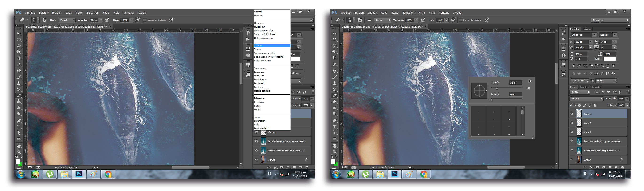Open the text Color swatch in Carácter panel
Screen dimensions: 644x191
click(x=609, y=59)
